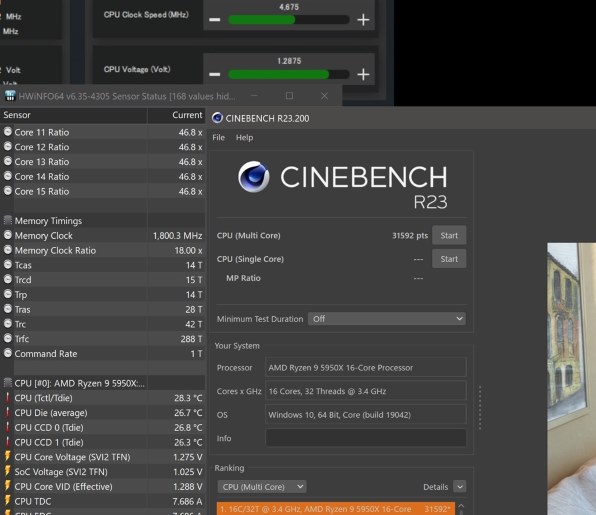This screenshot has width=596, height=515.
Task: Click the HWiNFO64 title bar icon
Action: pyautogui.click(x=10, y=96)
